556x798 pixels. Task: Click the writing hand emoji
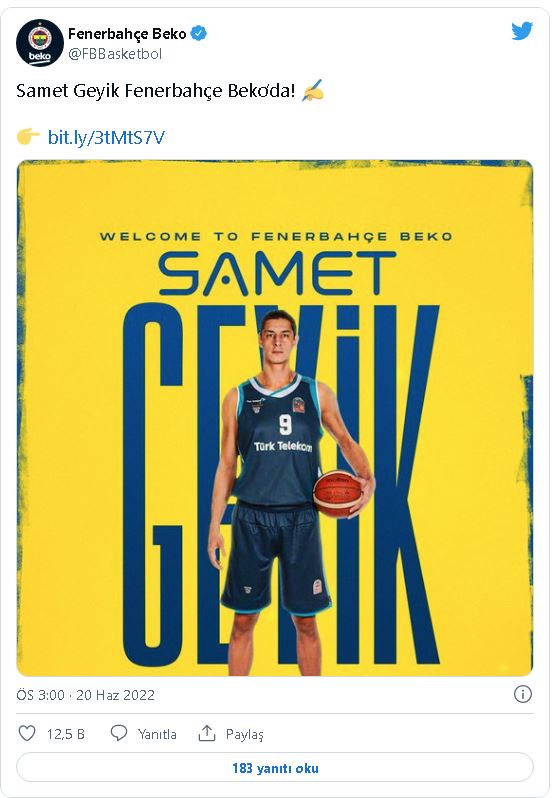point(313,91)
